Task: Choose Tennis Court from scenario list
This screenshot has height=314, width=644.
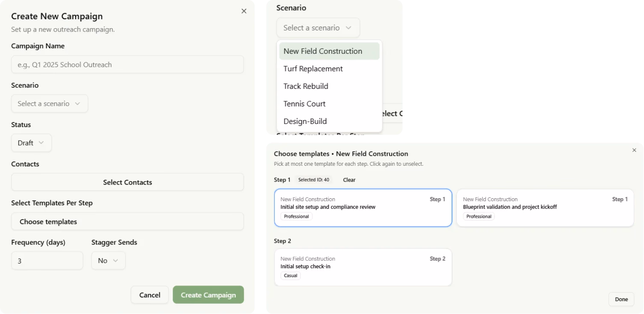Action: [329, 104]
